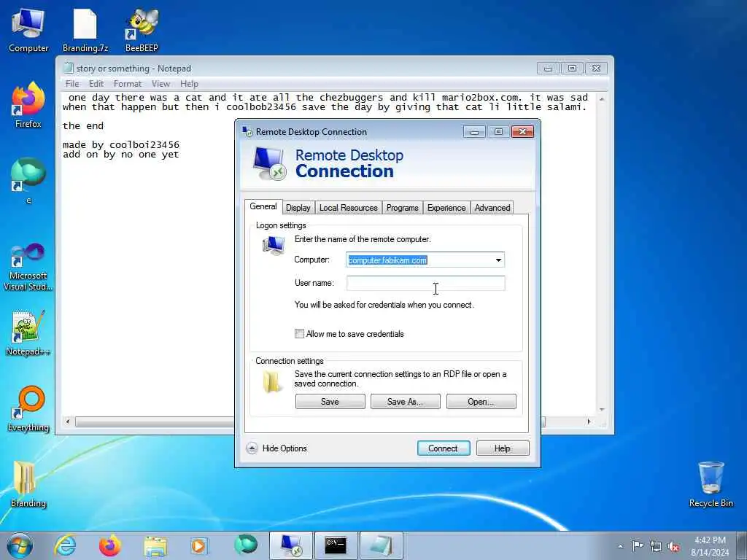
Task: Open the Recycle Bin
Action: [711, 484]
